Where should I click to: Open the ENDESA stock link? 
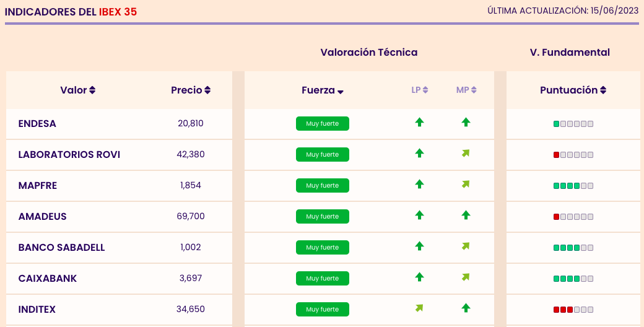pyautogui.click(x=37, y=124)
